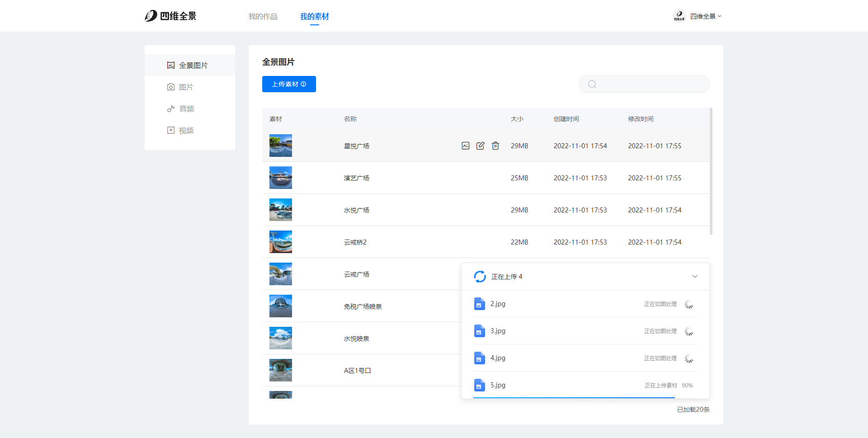Click the edit pencil icon for 星悦广场
868x438 pixels.
click(480, 146)
